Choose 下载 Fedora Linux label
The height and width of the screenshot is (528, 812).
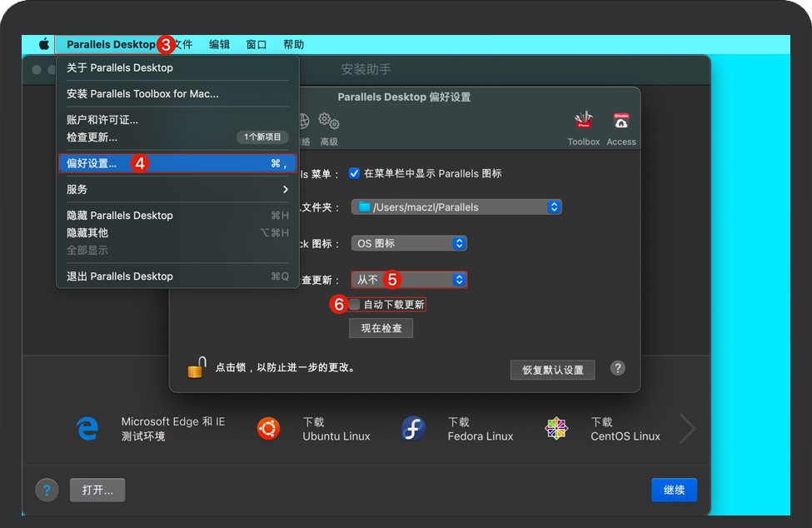(x=480, y=429)
